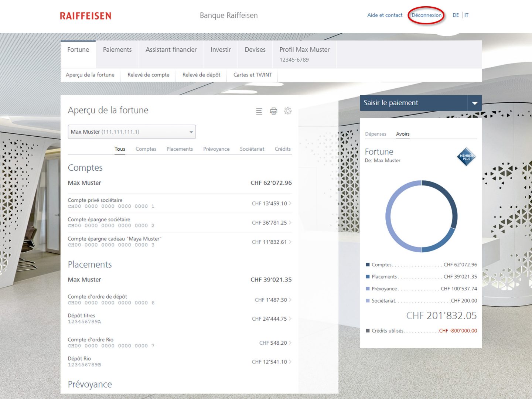Click Comptes legend color square
532x399 pixels.
click(x=368, y=265)
